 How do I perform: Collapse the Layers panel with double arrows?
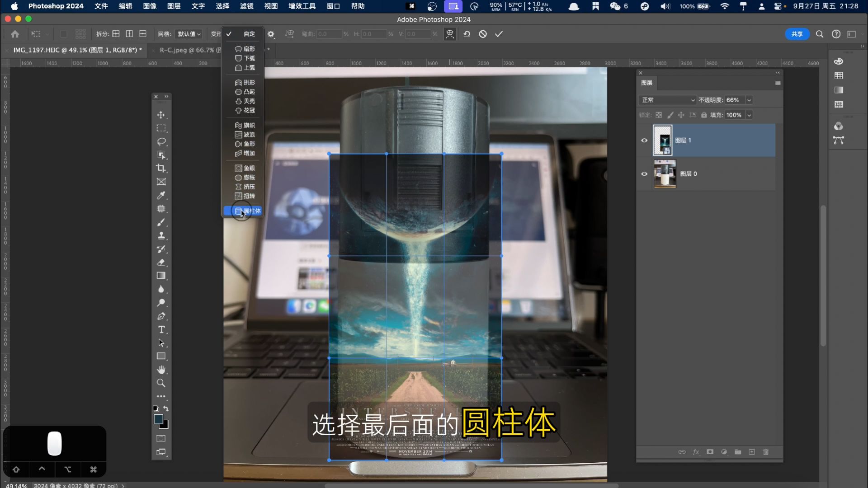778,73
